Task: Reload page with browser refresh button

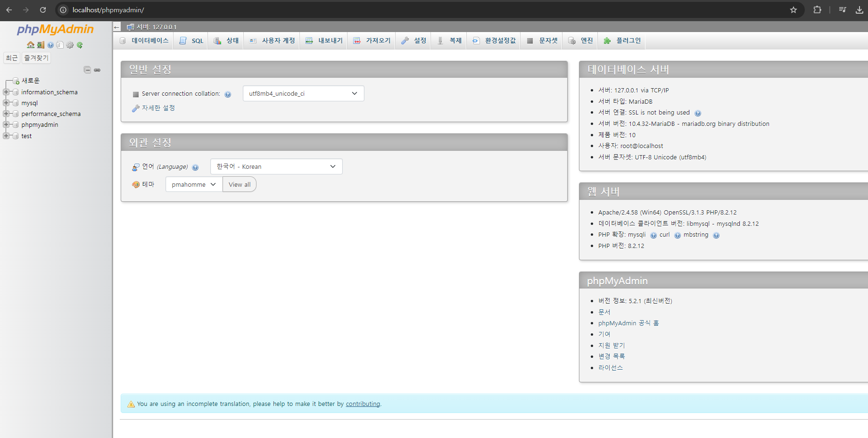Action: 43,10
